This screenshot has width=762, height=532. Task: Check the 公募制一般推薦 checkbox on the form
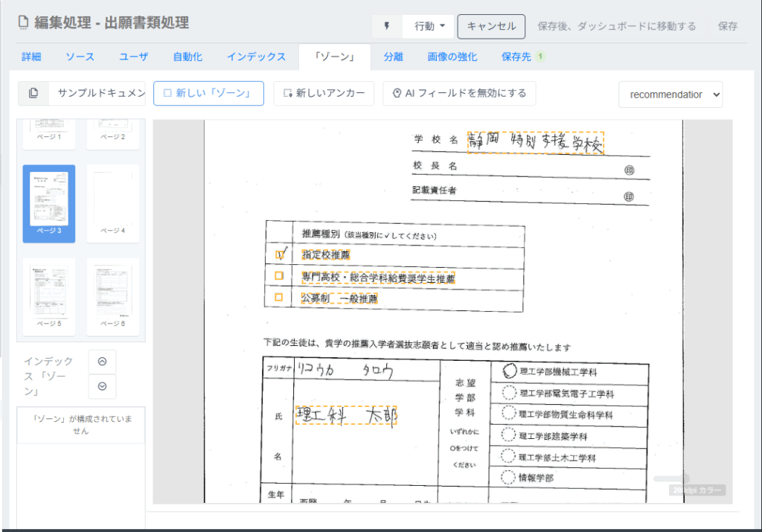coord(278,298)
